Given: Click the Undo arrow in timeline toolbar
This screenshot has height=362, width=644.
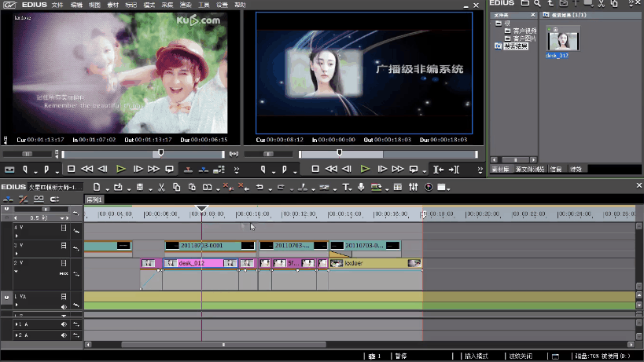Looking at the screenshot, I should tap(259, 188).
